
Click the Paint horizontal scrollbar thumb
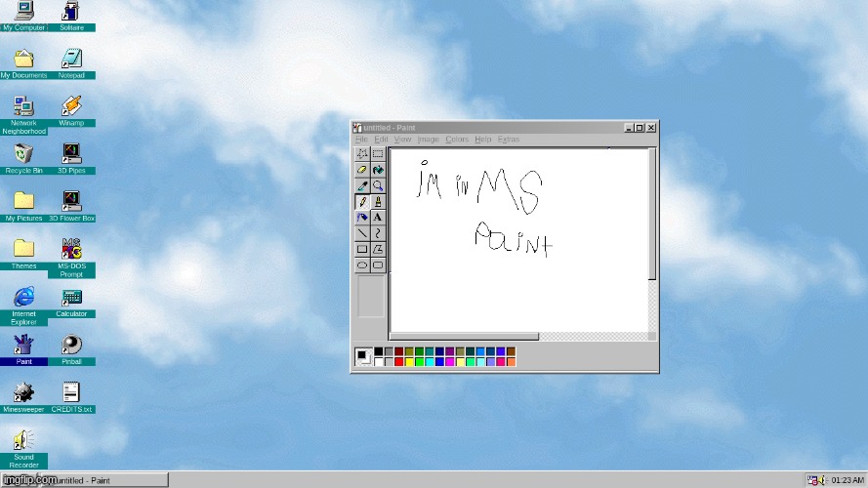coord(465,337)
